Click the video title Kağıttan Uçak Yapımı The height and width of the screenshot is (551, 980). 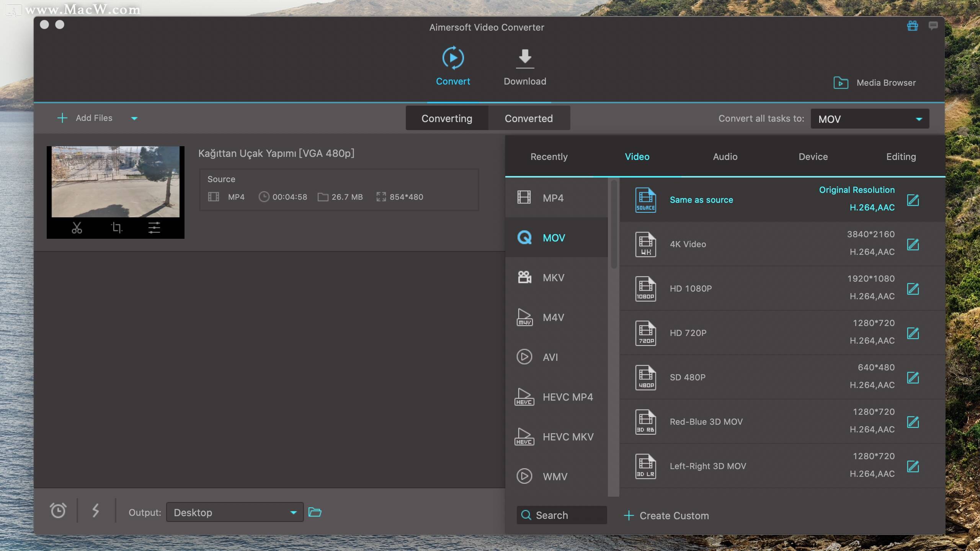coord(276,153)
